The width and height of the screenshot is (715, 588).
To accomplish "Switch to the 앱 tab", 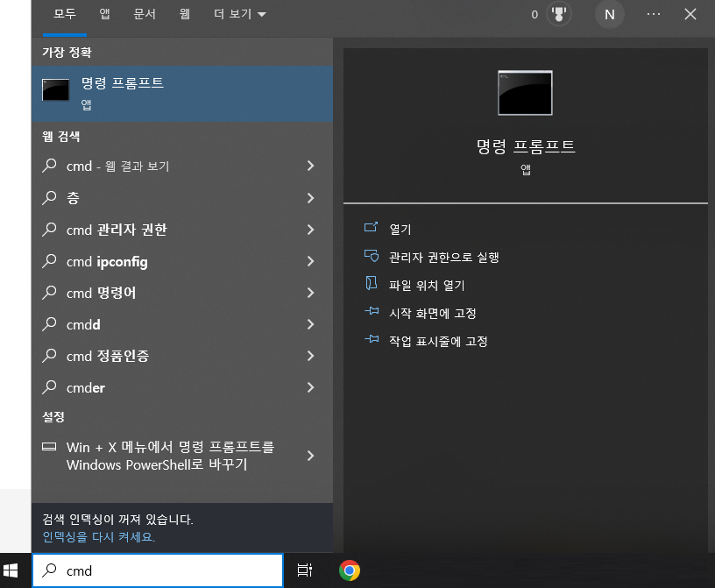I will pos(105,15).
